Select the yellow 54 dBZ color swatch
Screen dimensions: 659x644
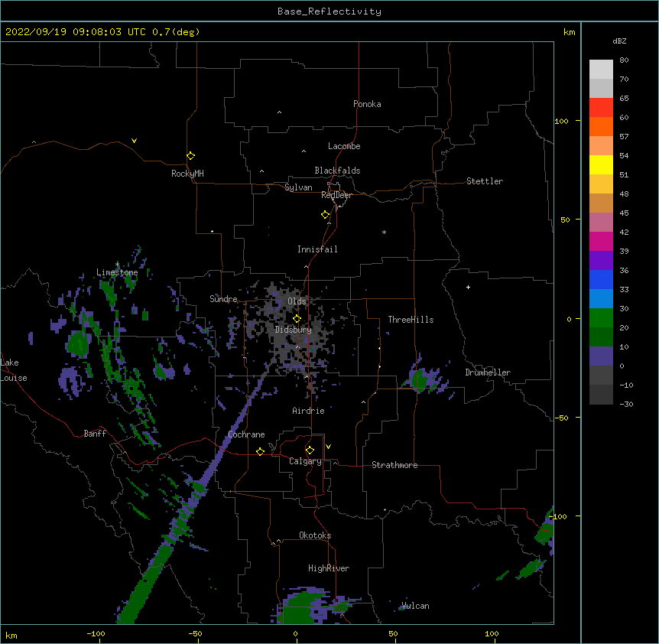[x=601, y=164]
